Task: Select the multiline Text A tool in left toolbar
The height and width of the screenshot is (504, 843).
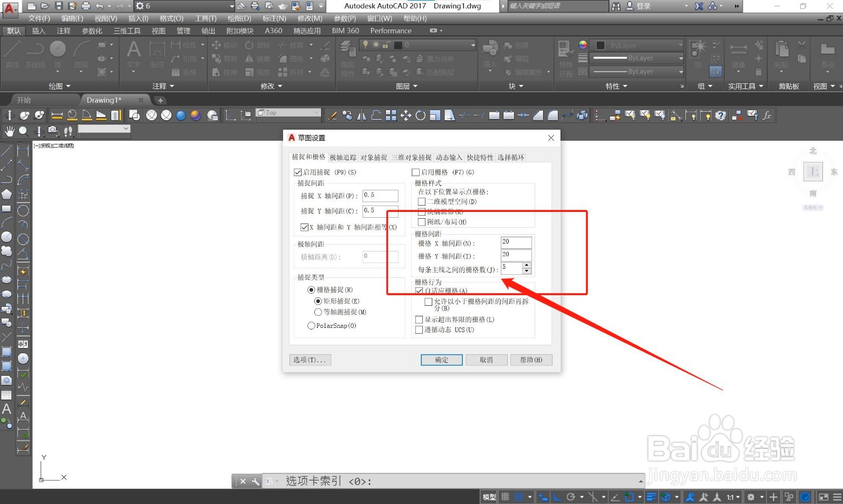Action: click(6, 409)
